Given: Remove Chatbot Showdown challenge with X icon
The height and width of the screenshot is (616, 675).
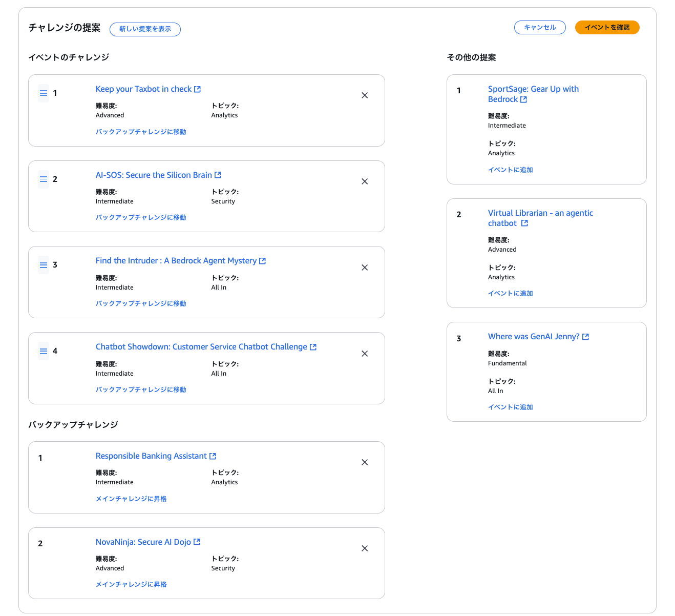Looking at the screenshot, I should (365, 354).
